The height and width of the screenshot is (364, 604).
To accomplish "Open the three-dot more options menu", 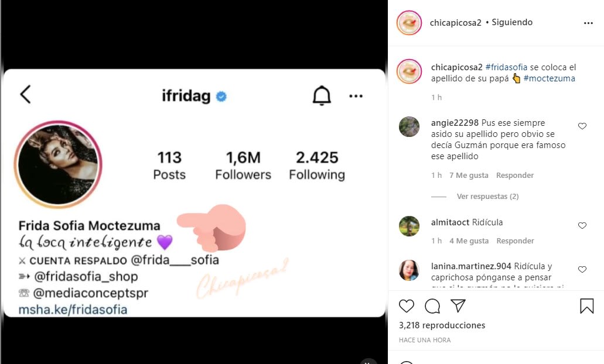I will coord(589,23).
